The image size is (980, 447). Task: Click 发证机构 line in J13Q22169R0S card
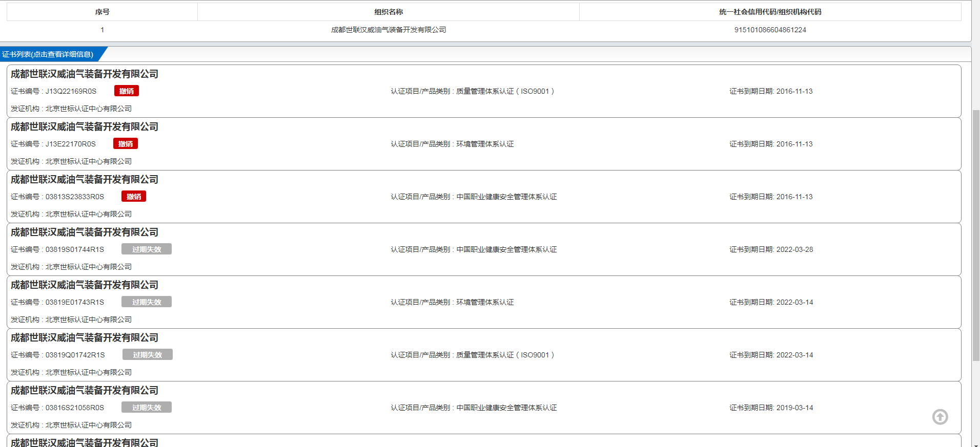coord(71,109)
